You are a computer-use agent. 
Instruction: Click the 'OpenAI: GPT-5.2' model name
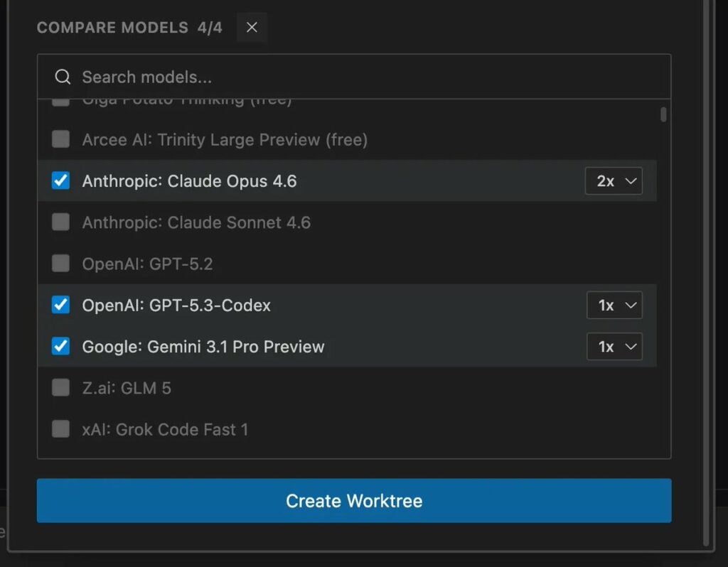click(147, 264)
